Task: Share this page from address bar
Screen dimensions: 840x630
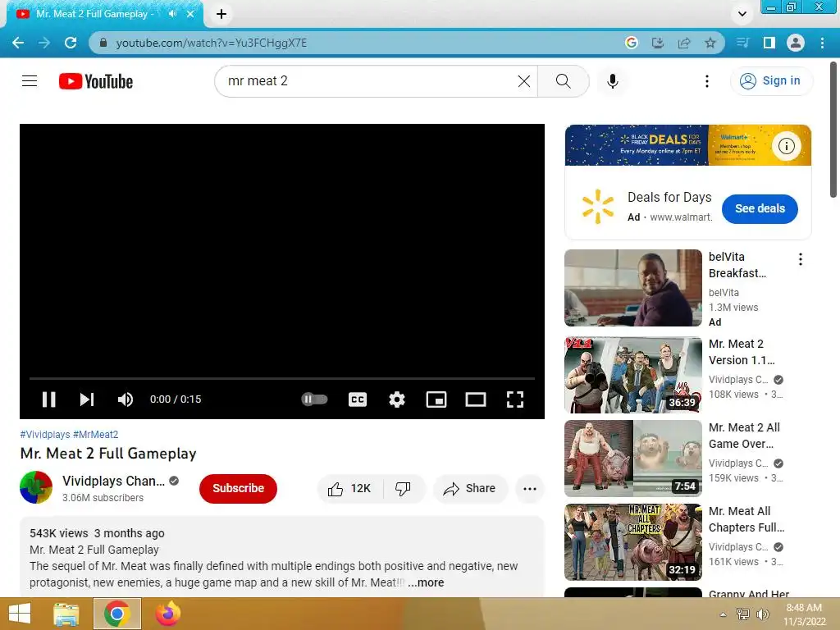Action: pos(684,43)
